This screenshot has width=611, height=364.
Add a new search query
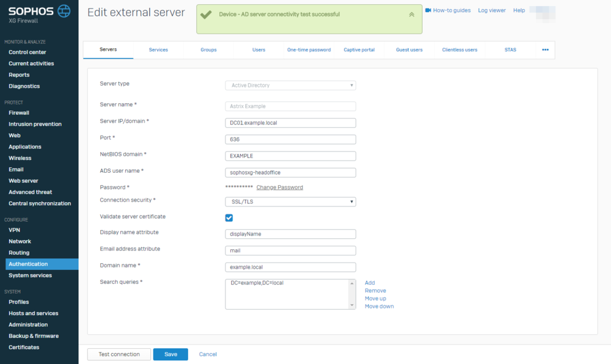coord(369,282)
